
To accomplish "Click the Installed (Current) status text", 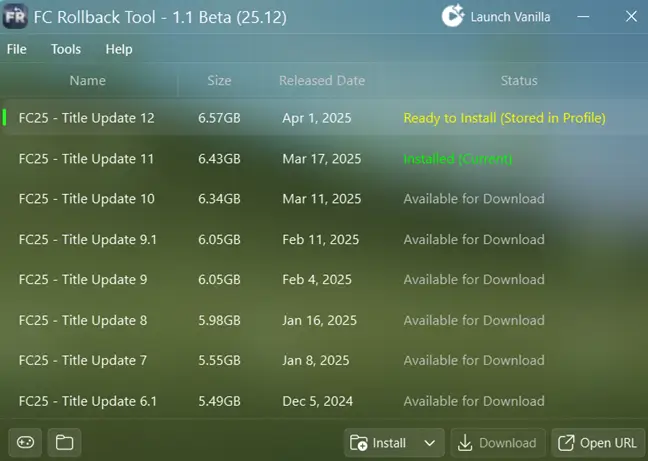I will pos(457,159).
